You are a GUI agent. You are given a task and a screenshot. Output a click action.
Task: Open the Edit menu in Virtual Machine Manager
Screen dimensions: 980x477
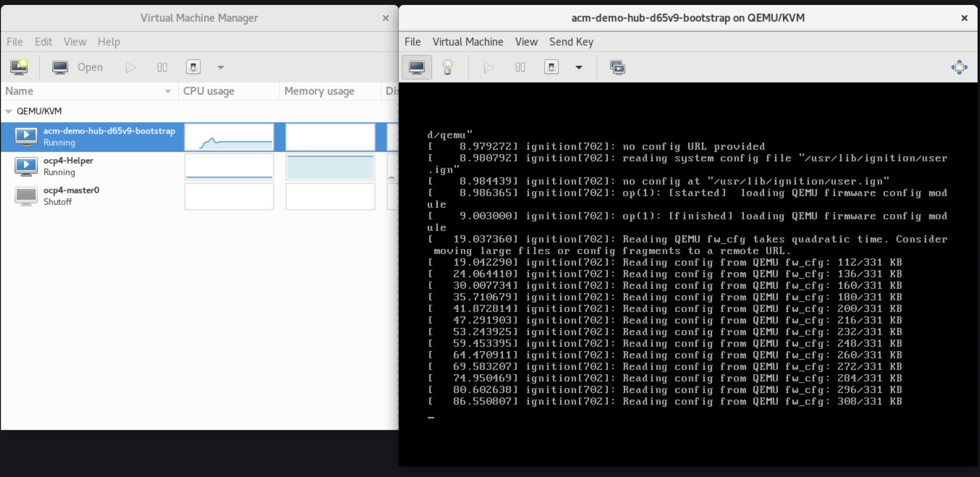pyautogui.click(x=43, y=42)
